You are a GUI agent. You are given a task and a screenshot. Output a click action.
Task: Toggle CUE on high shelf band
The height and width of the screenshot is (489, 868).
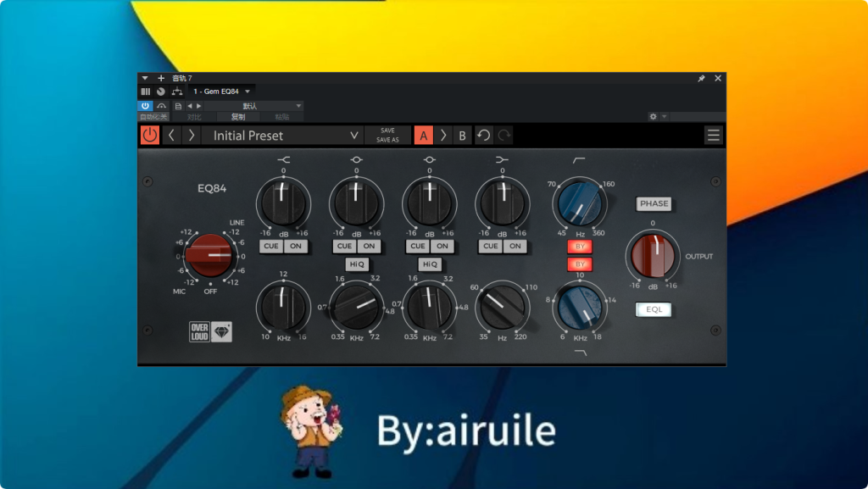pyautogui.click(x=271, y=246)
